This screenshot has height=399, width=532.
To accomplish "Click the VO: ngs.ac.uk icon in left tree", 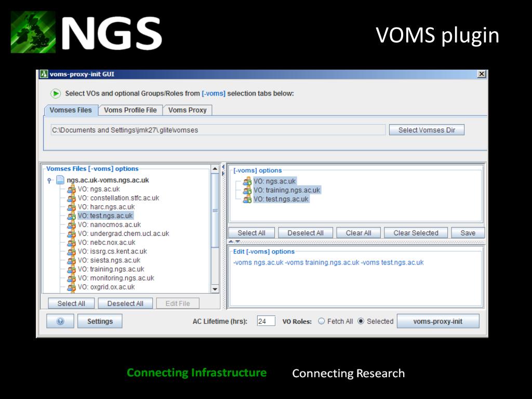I will pyautogui.click(x=71, y=189).
